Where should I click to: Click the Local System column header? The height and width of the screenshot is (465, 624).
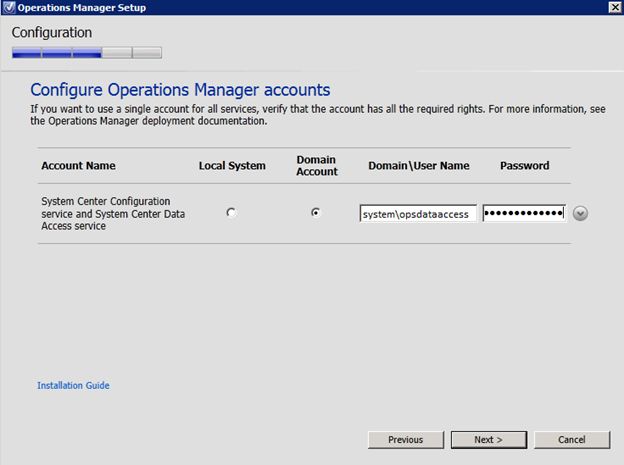(232, 166)
